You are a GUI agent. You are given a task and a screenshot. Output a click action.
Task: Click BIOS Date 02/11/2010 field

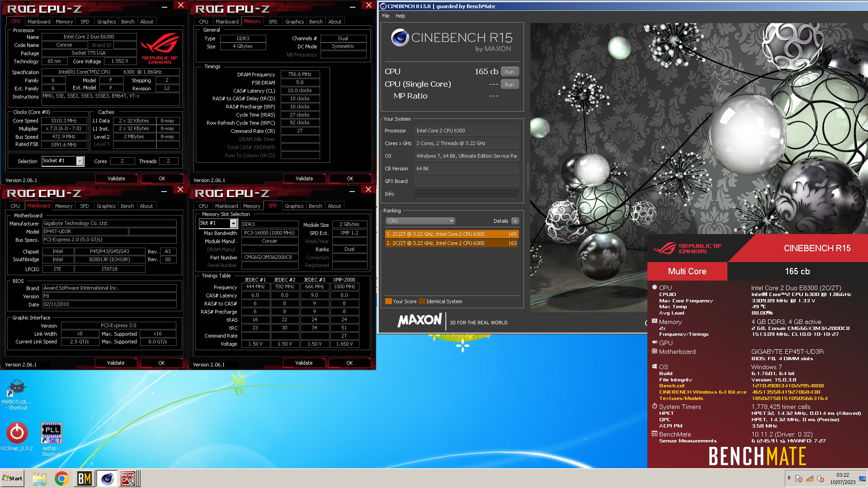(x=109, y=305)
